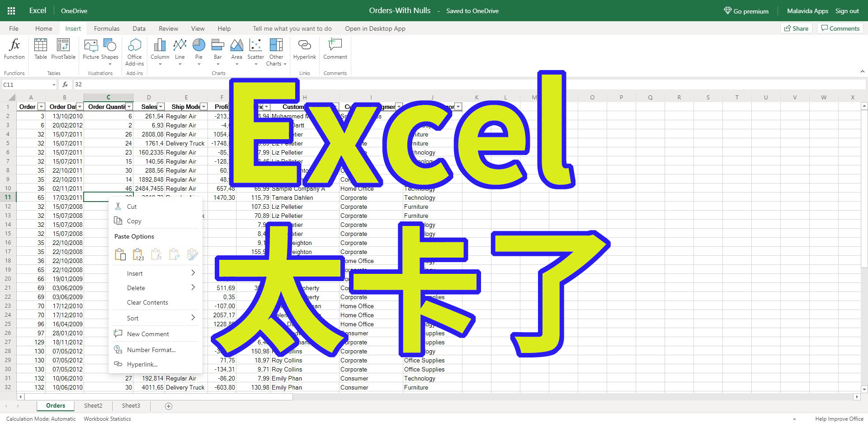Image resolution: width=868 pixels, height=423 pixels.
Task: Open the app launcher waffle icon
Action: [x=11, y=11]
